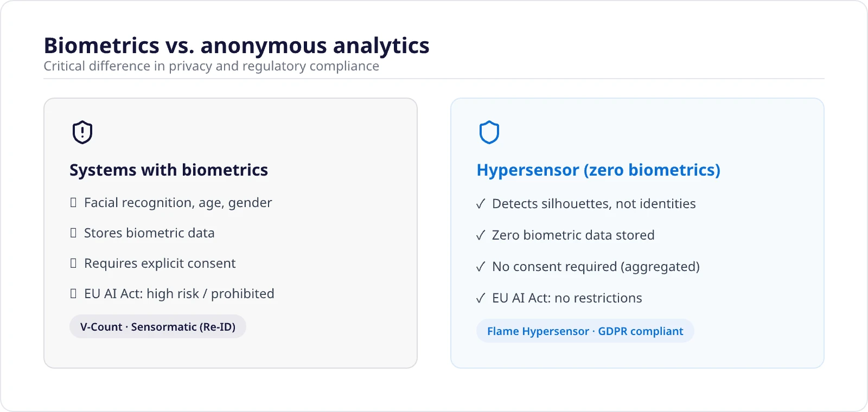Click the bullet glyph beside Facial recognition, age, gender

pyautogui.click(x=73, y=203)
